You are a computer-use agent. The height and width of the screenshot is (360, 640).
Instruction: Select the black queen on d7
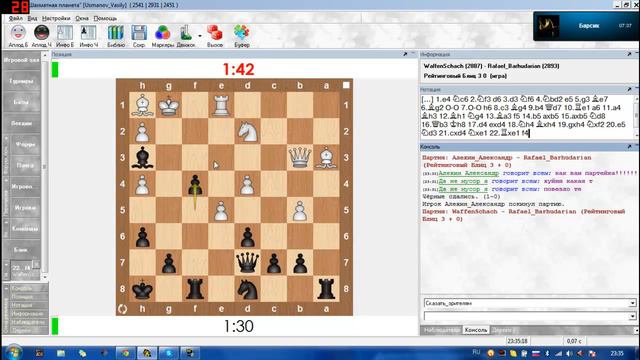[x=247, y=262]
